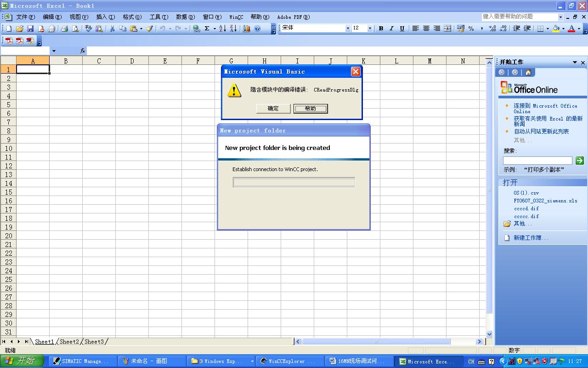The image size is (588, 368).
Task: Open the Borders dropdown arrow
Action: 548,29
